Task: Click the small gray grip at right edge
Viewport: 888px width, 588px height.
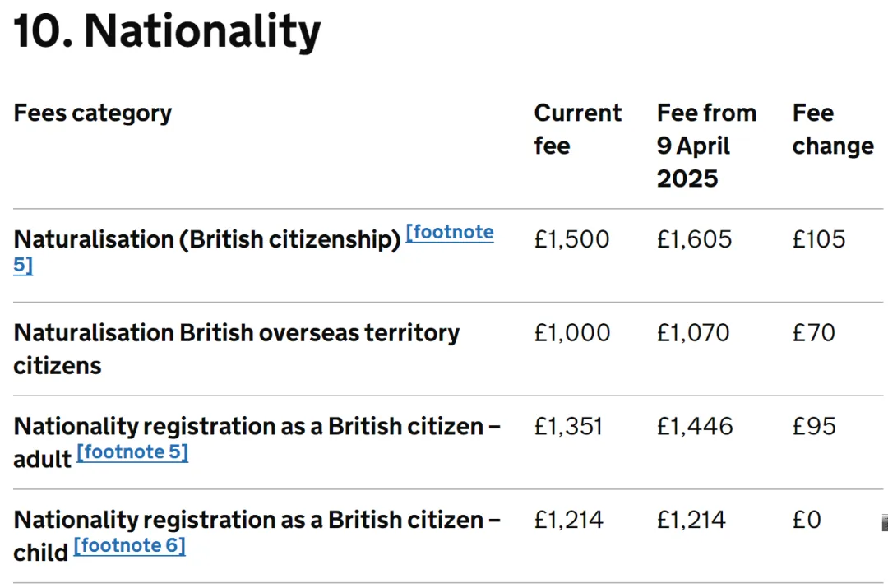Action: click(x=884, y=523)
